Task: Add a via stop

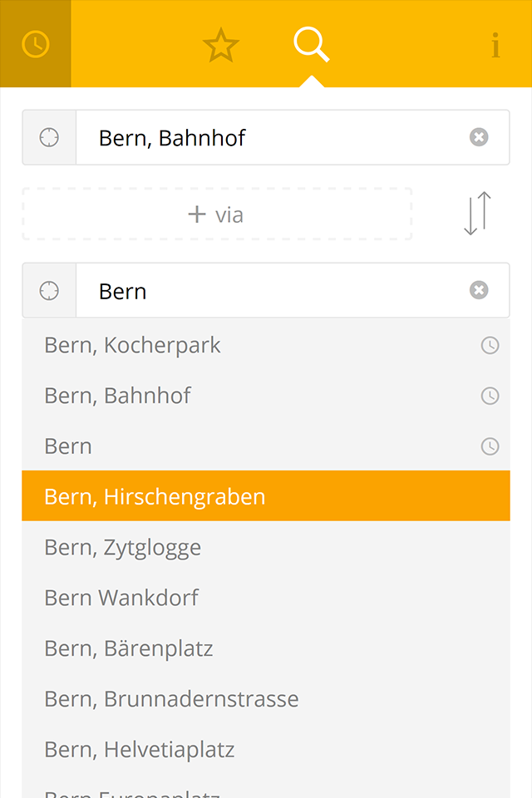Action: point(217,214)
